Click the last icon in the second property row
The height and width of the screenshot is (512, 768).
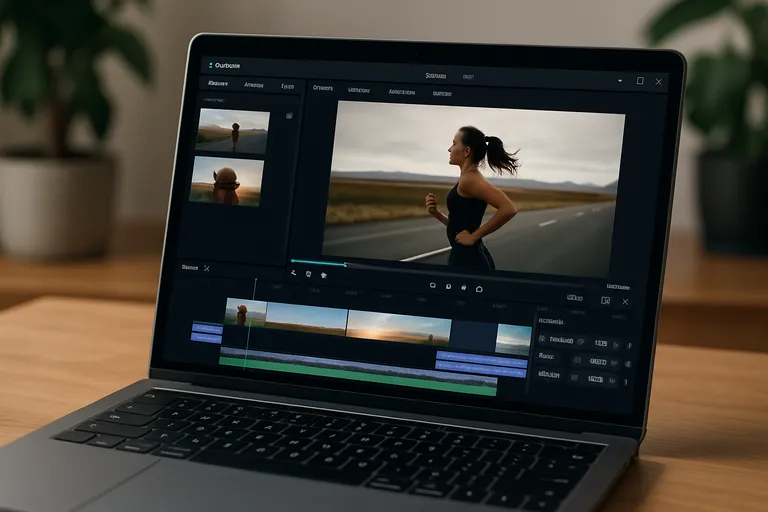click(628, 364)
